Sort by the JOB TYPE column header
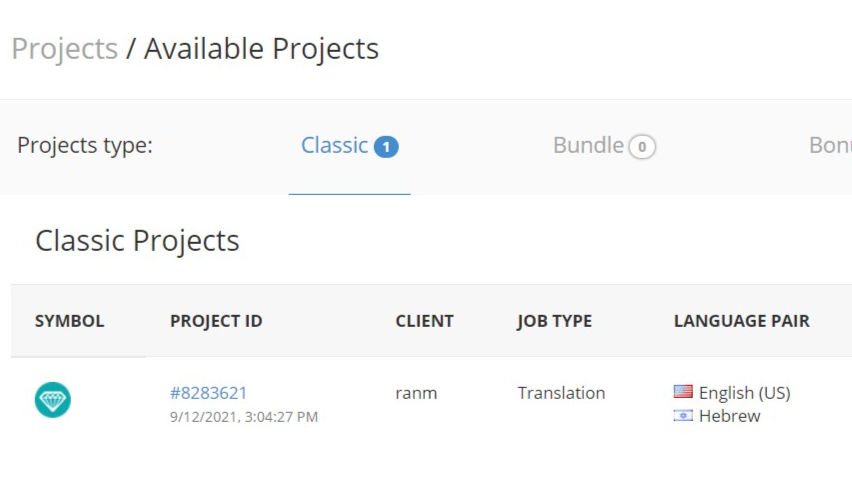The image size is (852, 478). (554, 321)
